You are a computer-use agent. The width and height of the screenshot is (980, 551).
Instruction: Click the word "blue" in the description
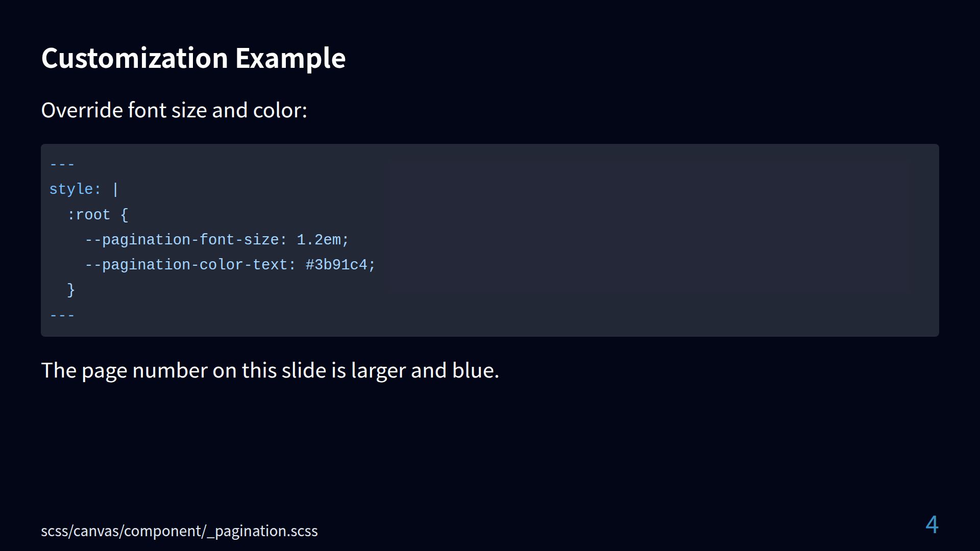pyautogui.click(x=473, y=370)
